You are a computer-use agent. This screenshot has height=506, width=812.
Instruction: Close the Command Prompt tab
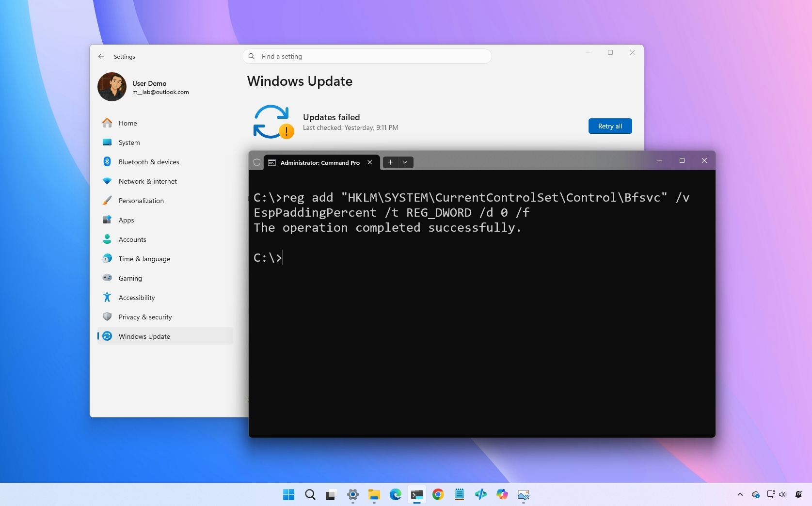[x=370, y=162]
